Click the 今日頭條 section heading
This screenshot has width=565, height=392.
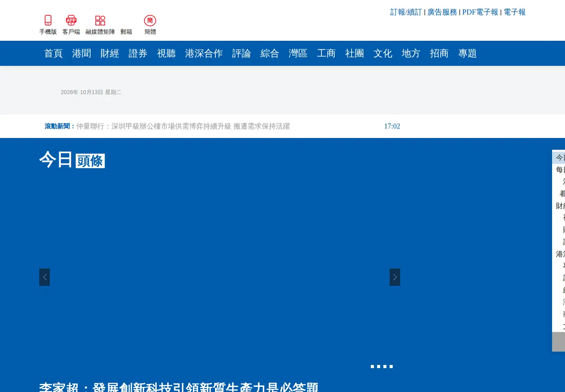click(x=72, y=160)
